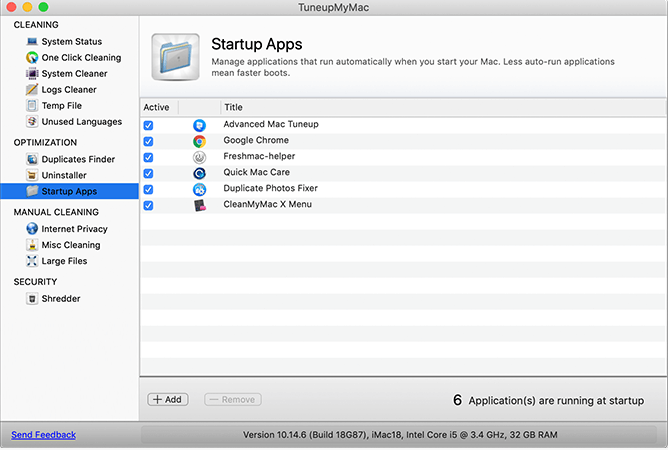Image resolution: width=668 pixels, height=450 pixels.
Task: Select Logs Cleaner in sidebar
Action: (x=69, y=89)
